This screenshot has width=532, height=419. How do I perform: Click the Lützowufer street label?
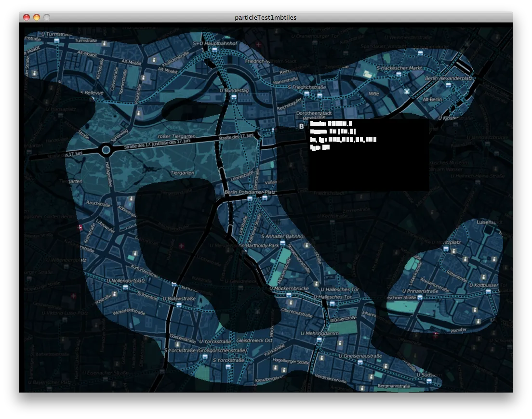coord(105,226)
